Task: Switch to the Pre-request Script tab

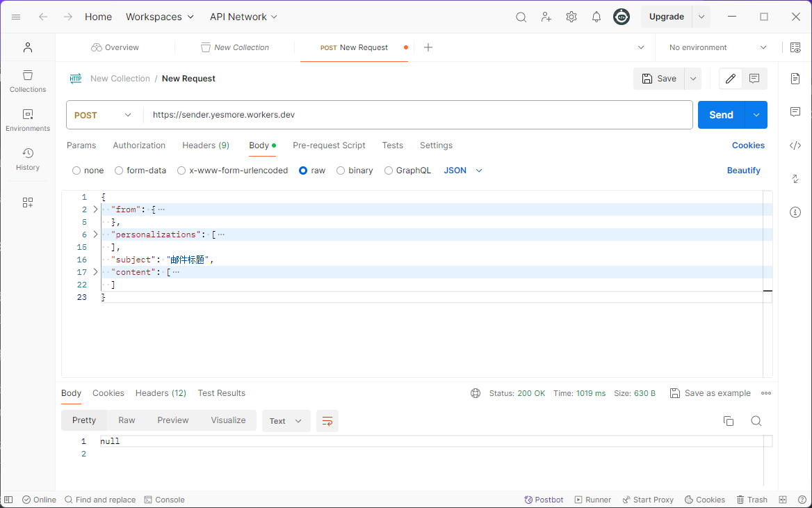Action: point(329,145)
